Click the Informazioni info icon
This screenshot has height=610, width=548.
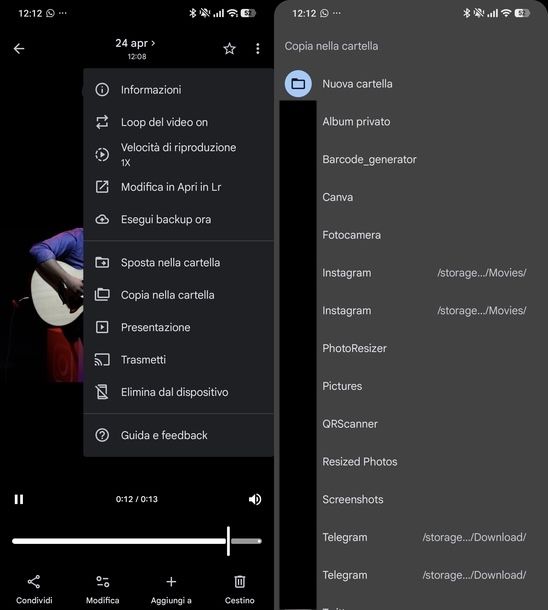click(x=102, y=90)
